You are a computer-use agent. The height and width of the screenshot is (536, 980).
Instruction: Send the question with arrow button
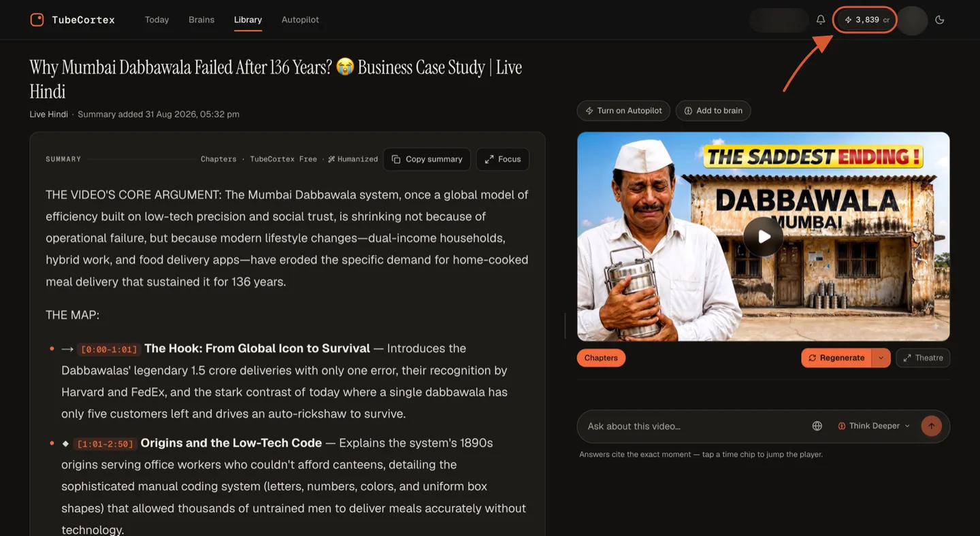(x=932, y=426)
